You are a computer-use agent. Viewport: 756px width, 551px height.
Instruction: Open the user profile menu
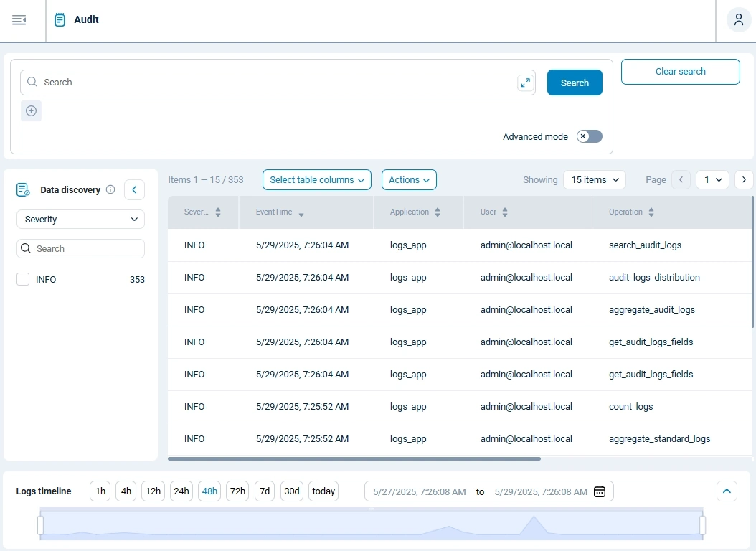[x=738, y=19]
